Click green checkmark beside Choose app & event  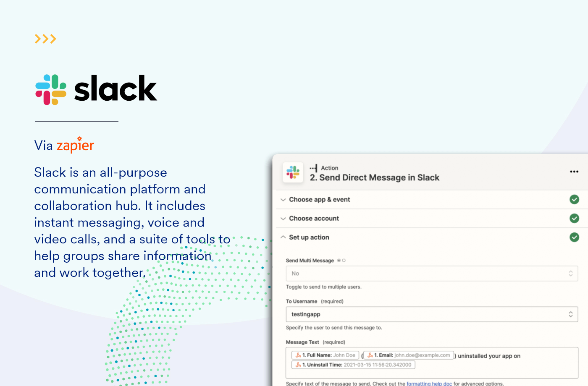point(574,200)
